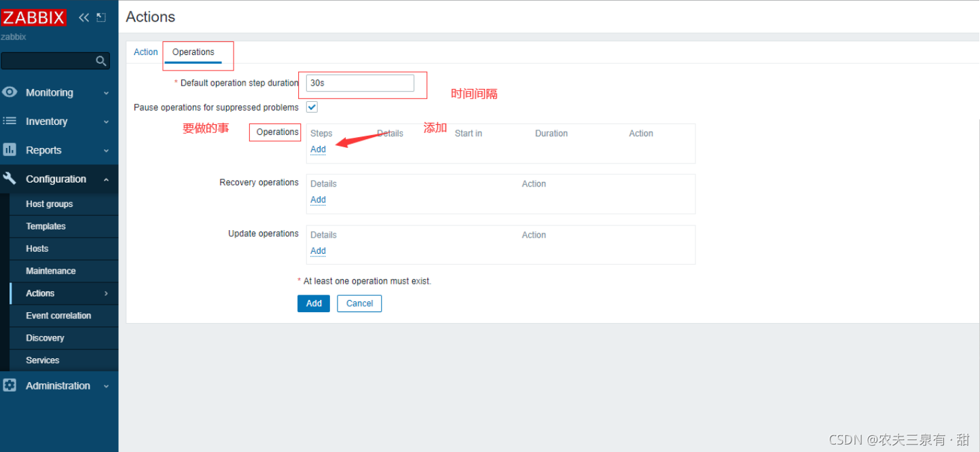Screen dimensions: 980x452
Task: Click 'At least one operation must exist' note
Action: tap(367, 281)
